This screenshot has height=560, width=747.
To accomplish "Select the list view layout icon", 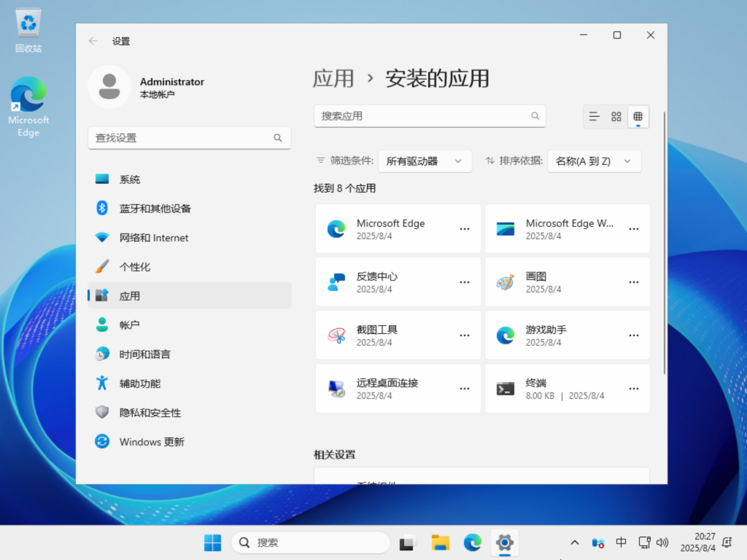I will click(594, 117).
